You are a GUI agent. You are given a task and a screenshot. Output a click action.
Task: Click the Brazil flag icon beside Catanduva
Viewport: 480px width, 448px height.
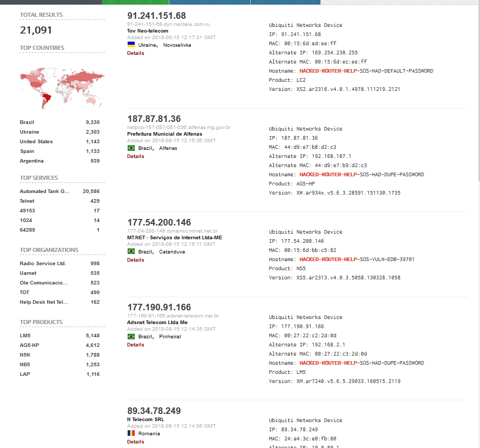click(131, 251)
